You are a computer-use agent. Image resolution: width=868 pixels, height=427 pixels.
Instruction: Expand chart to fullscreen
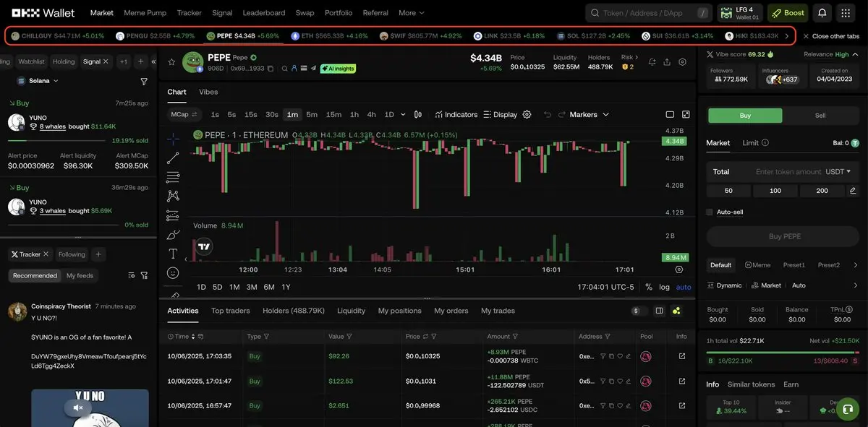click(x=686, y=114)
